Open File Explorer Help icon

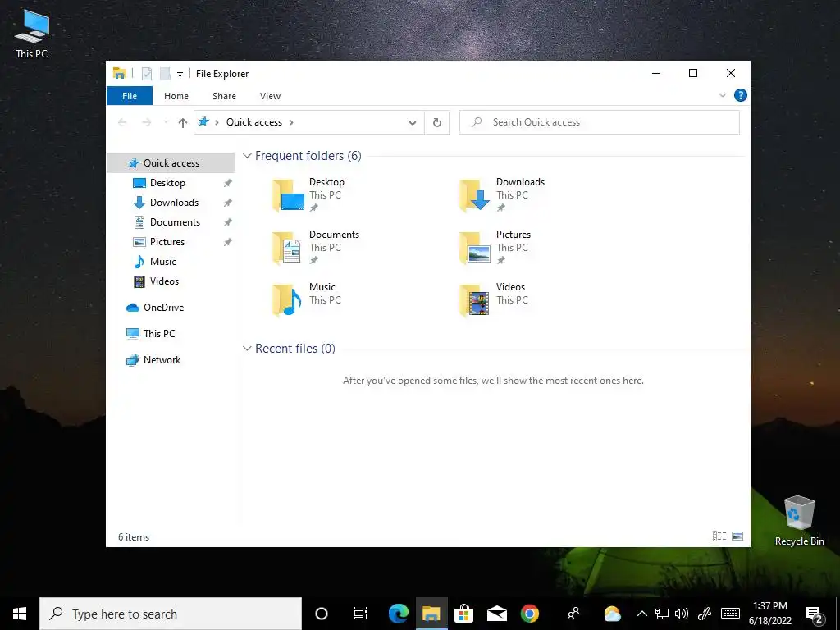[741, 95]
